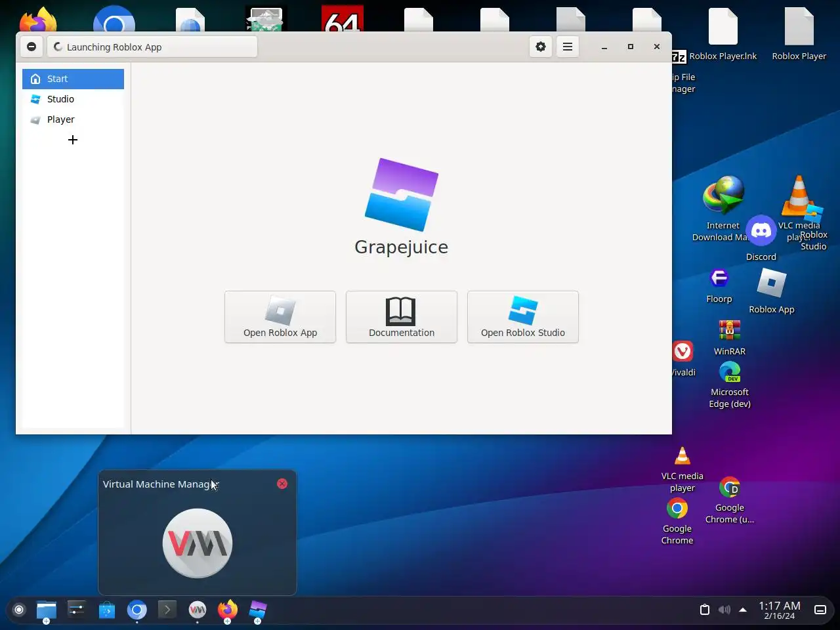Click the Open Roblox App button
The image size is (840, 630).
click(280, 317)
